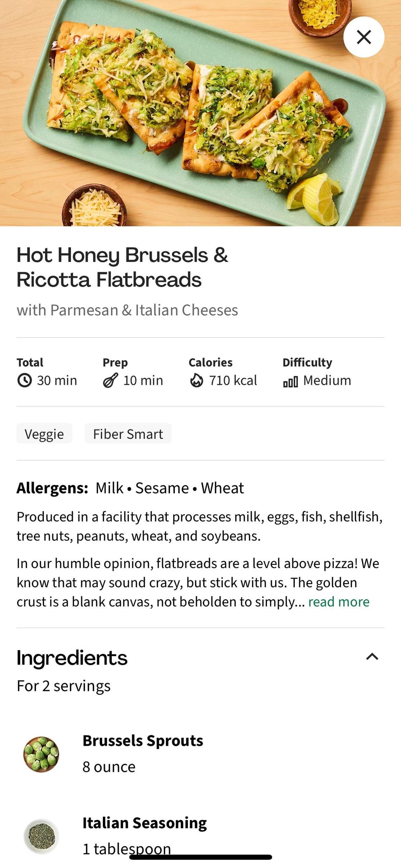Tap the 710 kcal calories value
Viewport: 401px width, 868px height.
coord(233,380)
